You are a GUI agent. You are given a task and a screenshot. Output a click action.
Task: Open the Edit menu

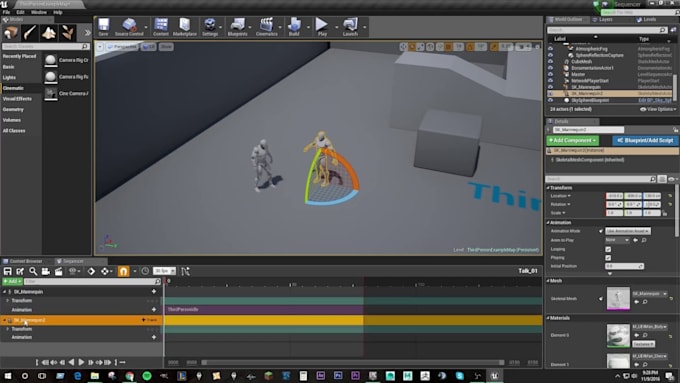[x=20, y=12]
